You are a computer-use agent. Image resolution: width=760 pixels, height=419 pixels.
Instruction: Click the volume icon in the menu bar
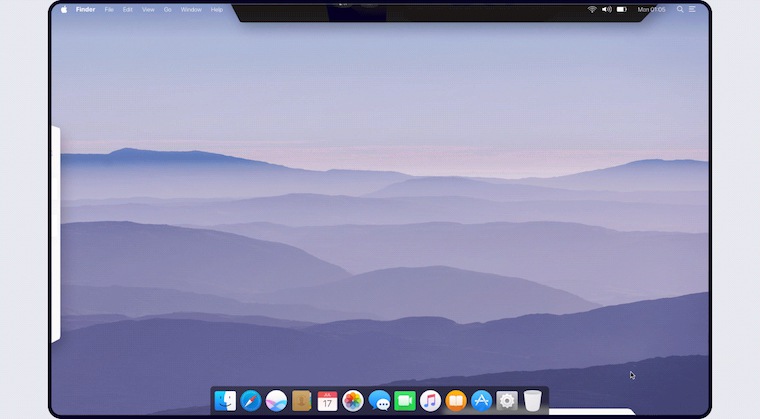tap(606, 9)
